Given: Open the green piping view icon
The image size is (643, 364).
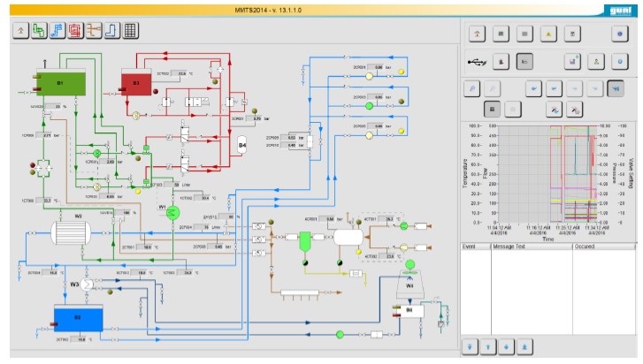Looking at the screenshot, I should pyautogui.click(x=37, y=31).
